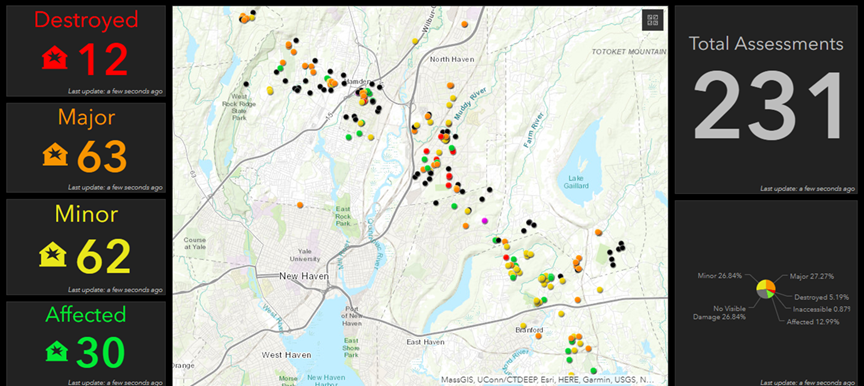Image resolution: width=864 pixels, height=386 pixels.
Task: Click the yellow Minor damage house icon
Action: click(x=53, y=255)
